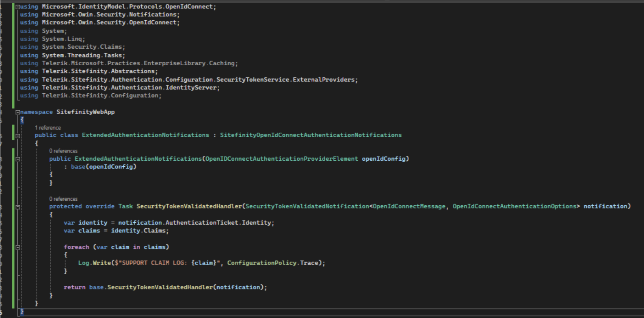Collapse the foreach claim loop
Viewport: 644px width, 318px height.
pyautogui.click(x=17, y=247)
